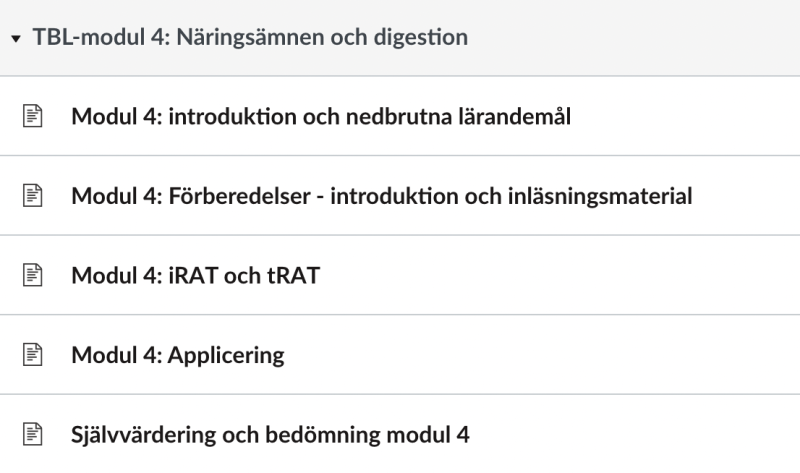Open the Modul 4: iRAT och tRAT page
The width and height of the screenshot is (800, 473).
(195, 276)
